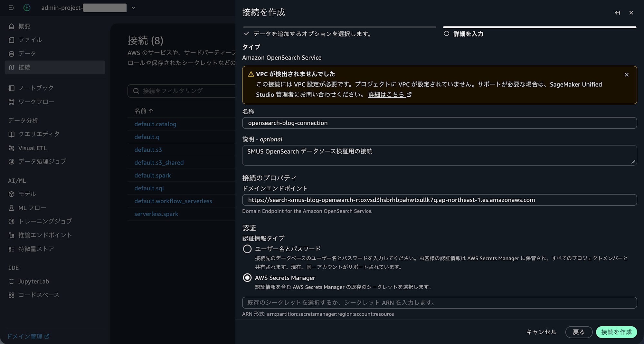644x344 pixels.
Task: Click the Amazon OpenSearch Service type text
Action: pos(282,58)
